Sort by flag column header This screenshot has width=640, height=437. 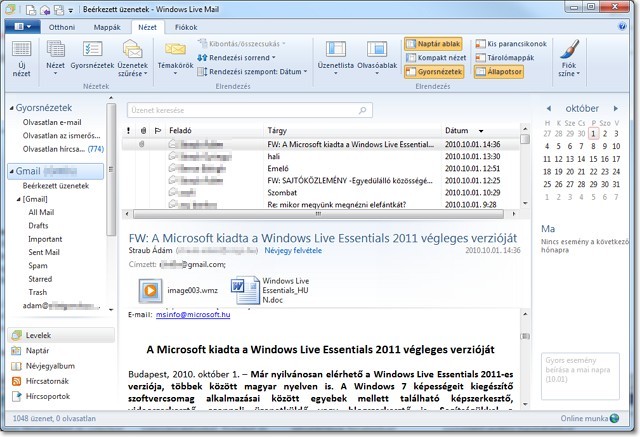point(158,131)
